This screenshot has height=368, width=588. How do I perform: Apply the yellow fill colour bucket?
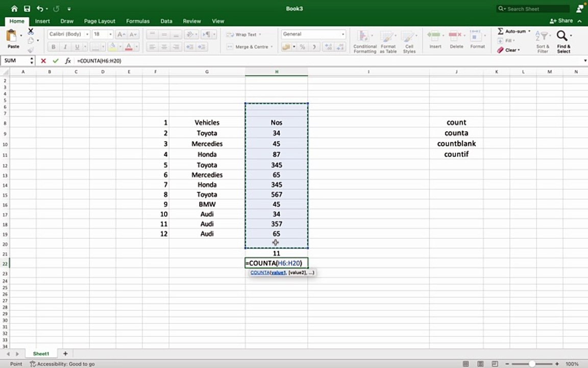(112, 47)
